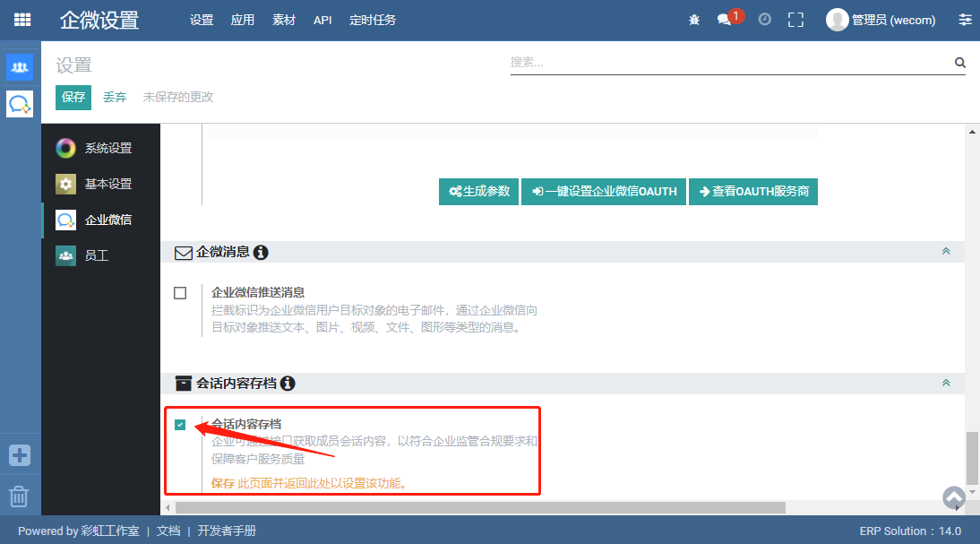The height and width of the screenshot is (544, 980).
Task: Enable 企业微信推送消息 checkbox
Action: click(x=180, y=293)
